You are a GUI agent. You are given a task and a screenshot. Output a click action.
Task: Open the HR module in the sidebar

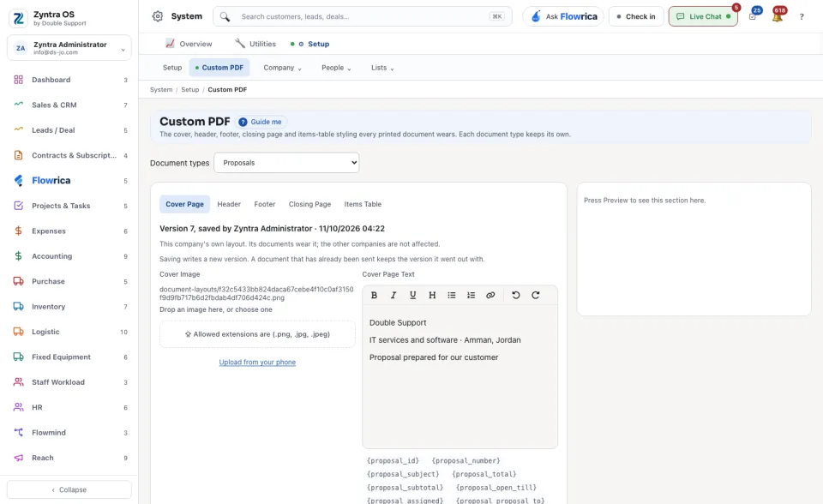pyautogui.click(x=69, y=407)
